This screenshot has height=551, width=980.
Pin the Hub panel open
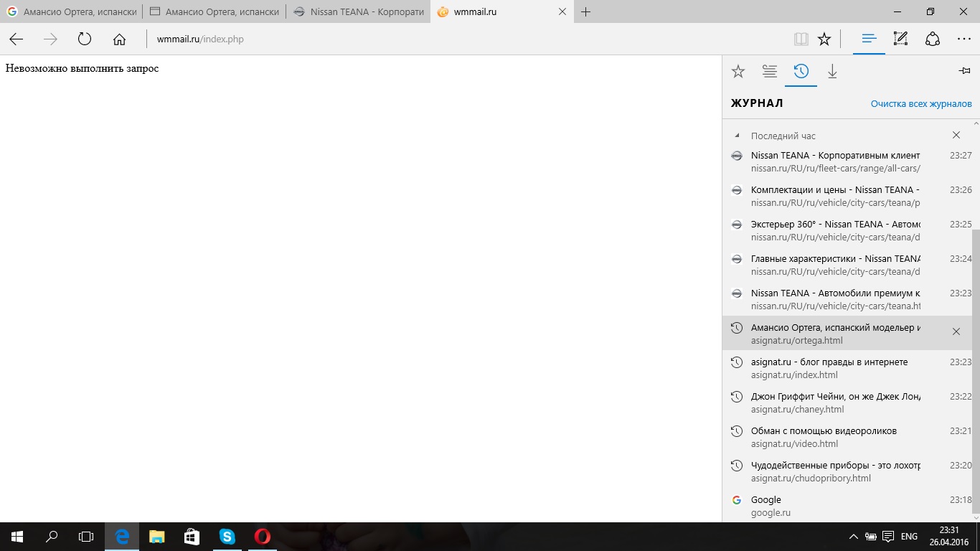964,71
